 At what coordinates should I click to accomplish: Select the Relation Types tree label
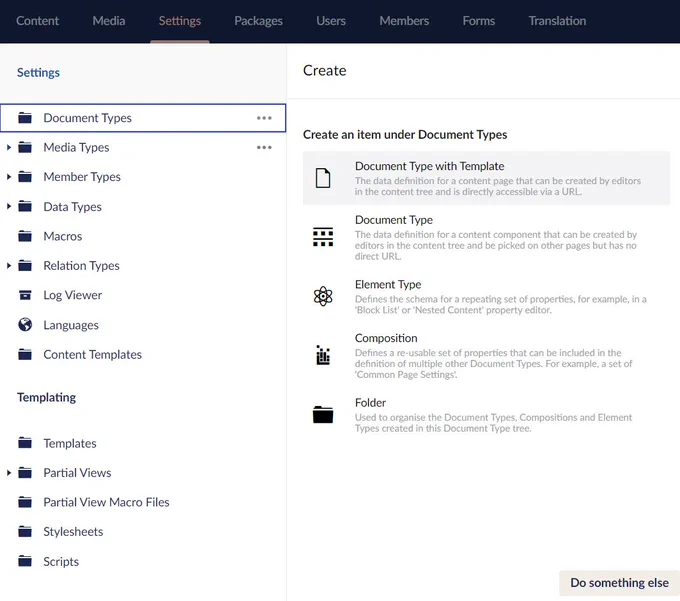coord(82,265)
